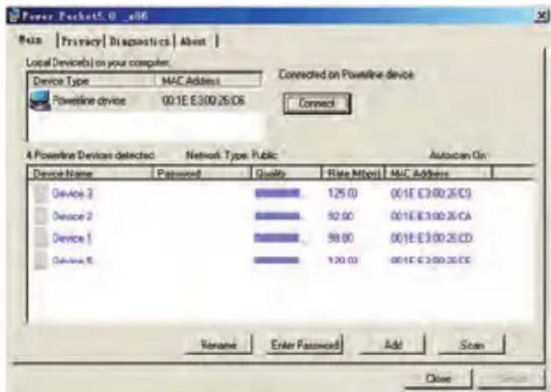Image resolution: width=551 pixels, height=392 pixels.
Task: Sort by Device Name column header
Action: point(90,174)
